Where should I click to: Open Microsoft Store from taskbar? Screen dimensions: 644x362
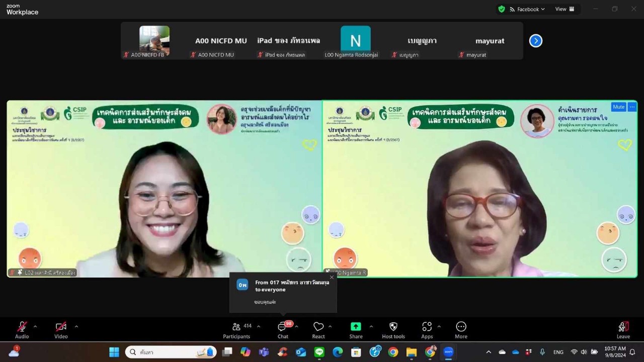click(356, 352)
